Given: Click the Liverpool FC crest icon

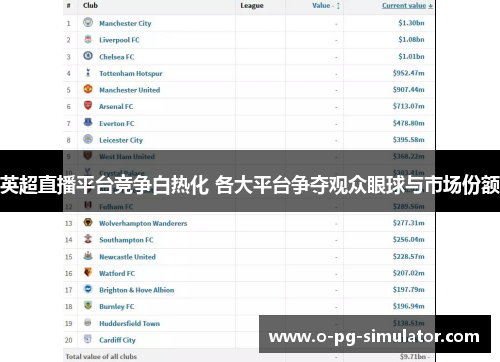Looking at the screenshot, I should (88, 39).
